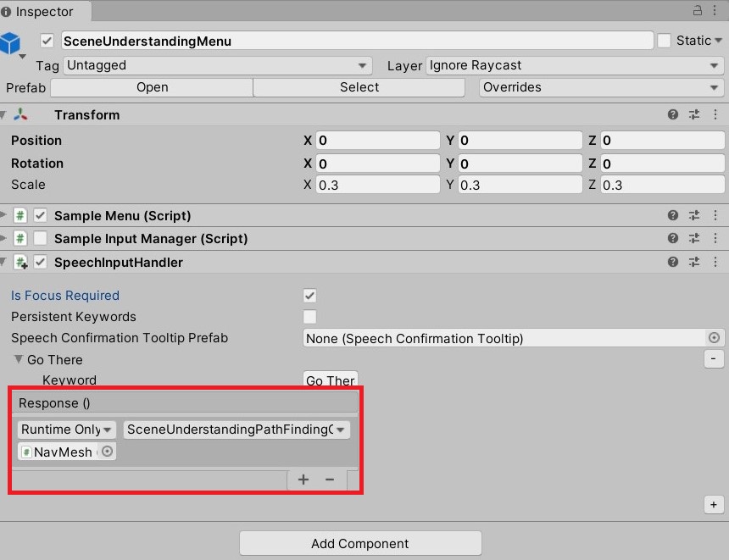
Task: Open Sample Input Manager context menu
Action: click(x=715, y=238)
